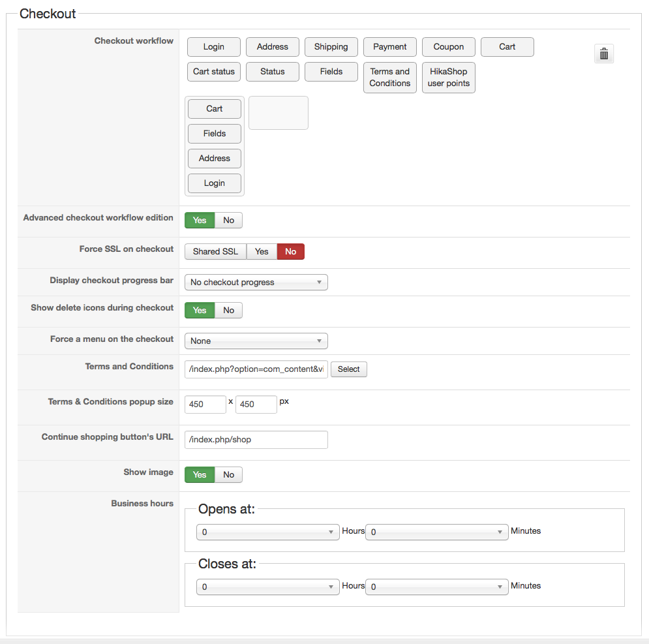Open the display checkout progress bar dropdown
The image size is (649, 644).
[x=256, y=283]
